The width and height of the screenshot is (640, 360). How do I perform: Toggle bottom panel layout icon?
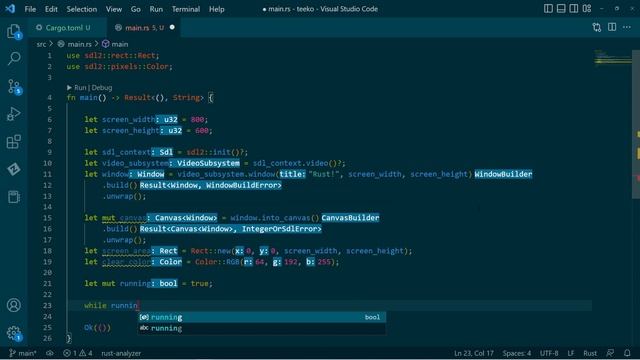(x=561, y=9)
